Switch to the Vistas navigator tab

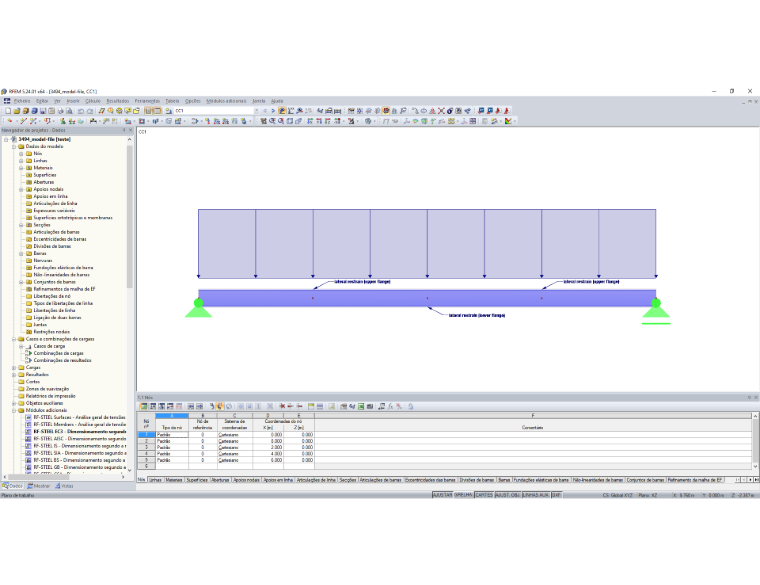click(x=64, y=486)
